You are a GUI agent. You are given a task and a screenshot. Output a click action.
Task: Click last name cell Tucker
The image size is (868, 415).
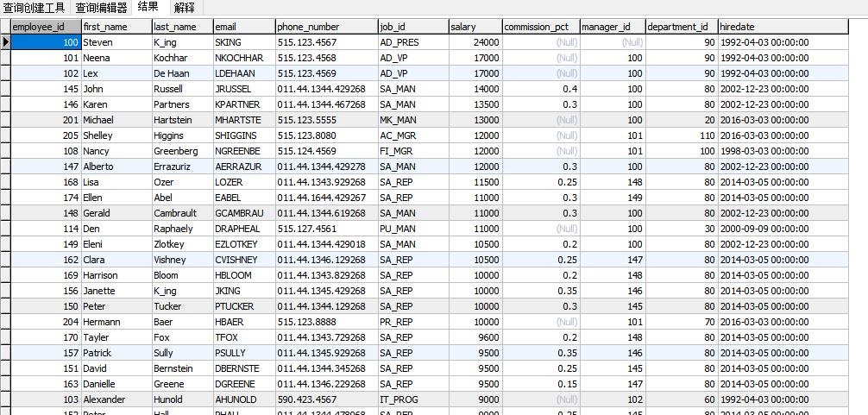[x=183, y=306]
